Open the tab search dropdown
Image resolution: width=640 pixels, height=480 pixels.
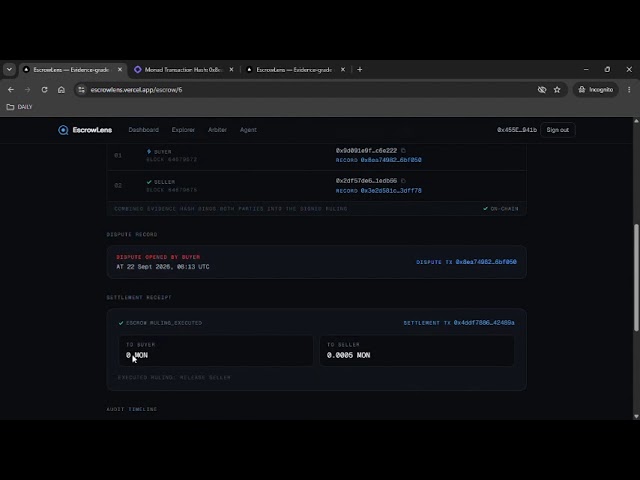[x=9, y=70]
